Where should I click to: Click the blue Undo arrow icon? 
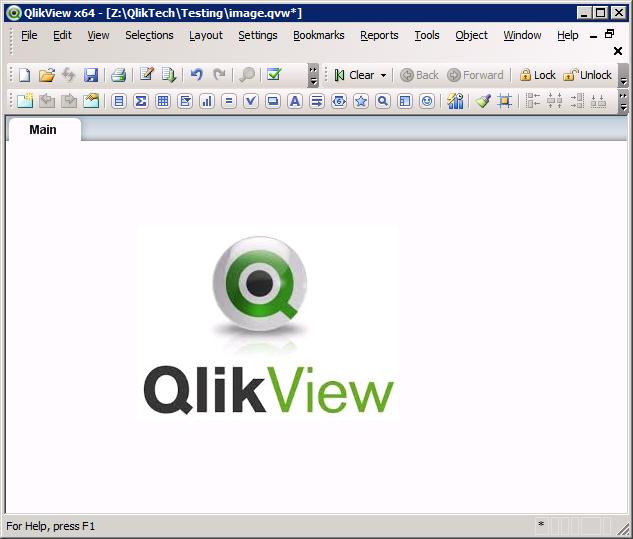197,75
